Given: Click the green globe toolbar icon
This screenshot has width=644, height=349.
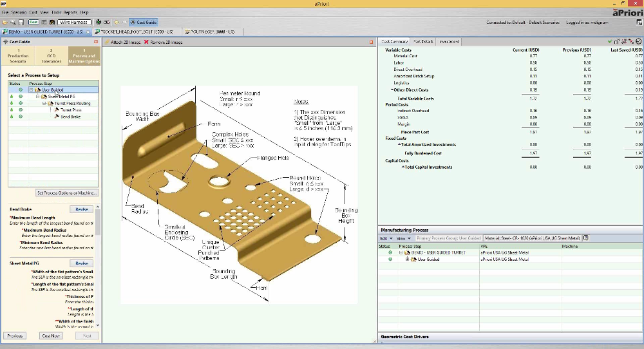Looking at the screenshot, I should coord(99,22).
